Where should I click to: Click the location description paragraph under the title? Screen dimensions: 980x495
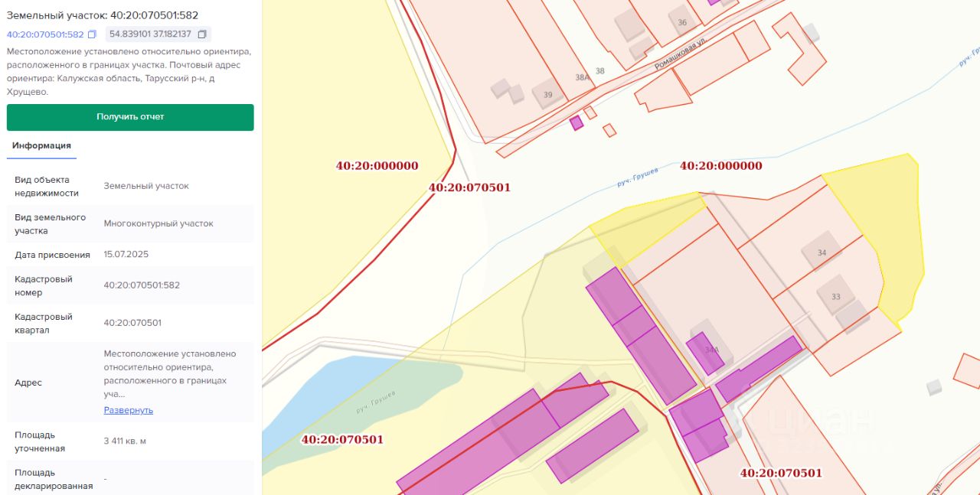coord(129,72)
